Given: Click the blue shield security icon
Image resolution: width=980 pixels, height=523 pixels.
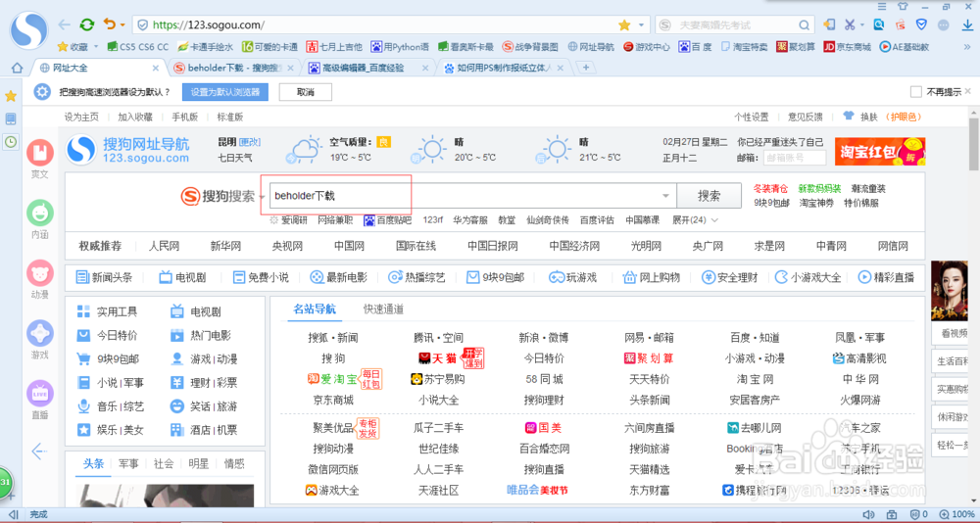Looking at the screenshot, I should click(920, 25).
